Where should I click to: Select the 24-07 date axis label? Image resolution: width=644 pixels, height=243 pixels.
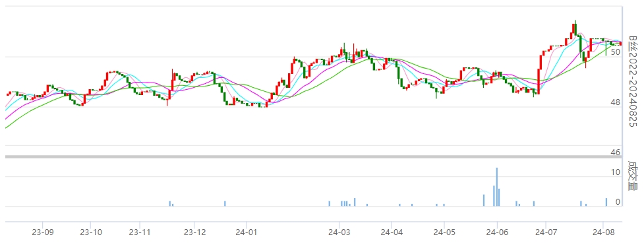point(545,232)
